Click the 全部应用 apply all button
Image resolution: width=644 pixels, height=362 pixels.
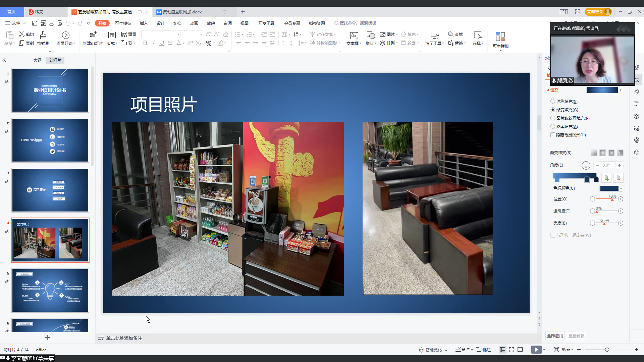coord(555,336)
